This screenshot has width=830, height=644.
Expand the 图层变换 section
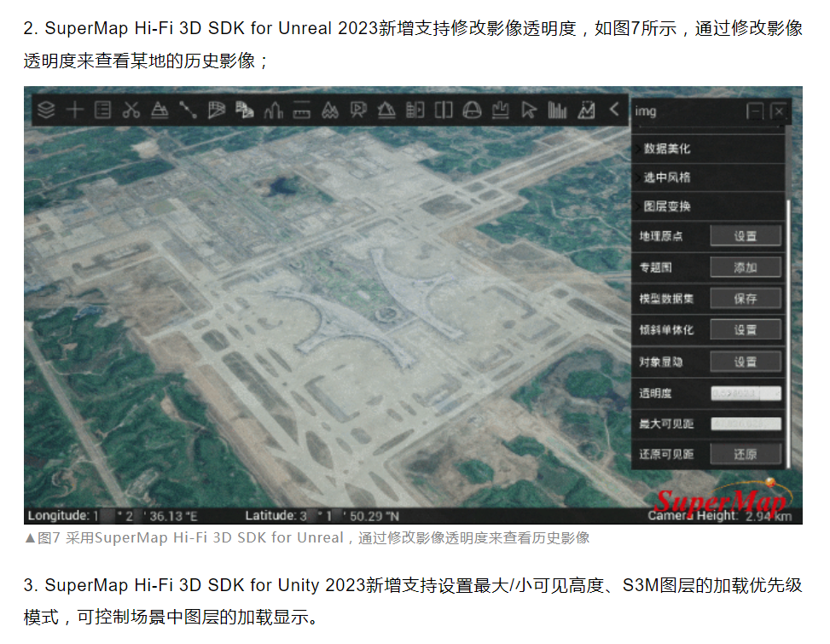click(x=667, y=206)
